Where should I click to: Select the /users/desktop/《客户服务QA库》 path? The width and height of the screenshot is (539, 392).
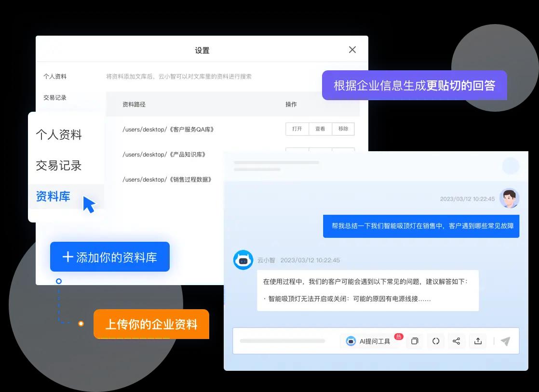[168, 130]
